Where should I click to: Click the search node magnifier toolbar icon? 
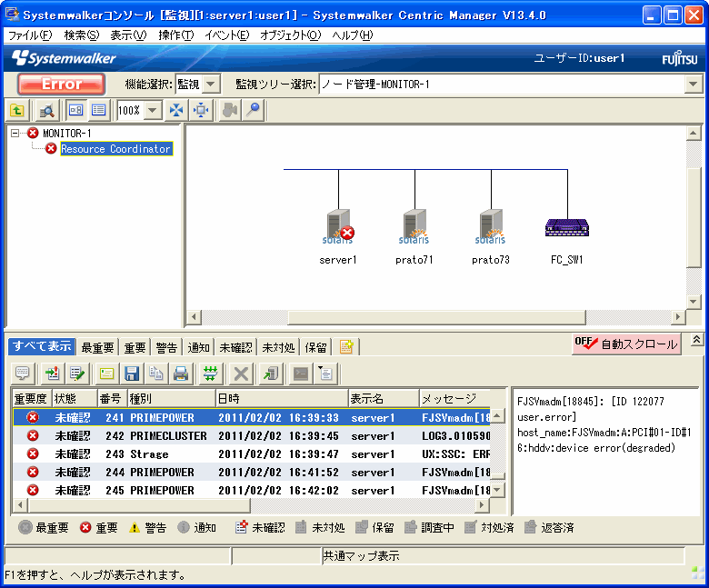47,110
